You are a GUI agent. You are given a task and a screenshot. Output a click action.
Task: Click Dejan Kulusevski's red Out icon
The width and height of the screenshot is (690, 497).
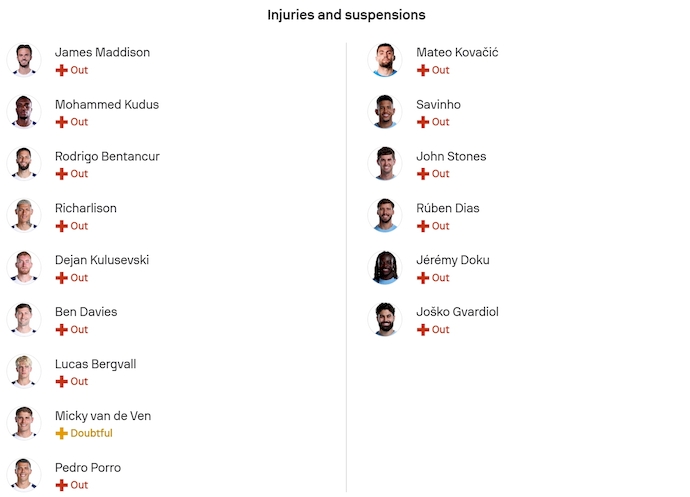62,278
